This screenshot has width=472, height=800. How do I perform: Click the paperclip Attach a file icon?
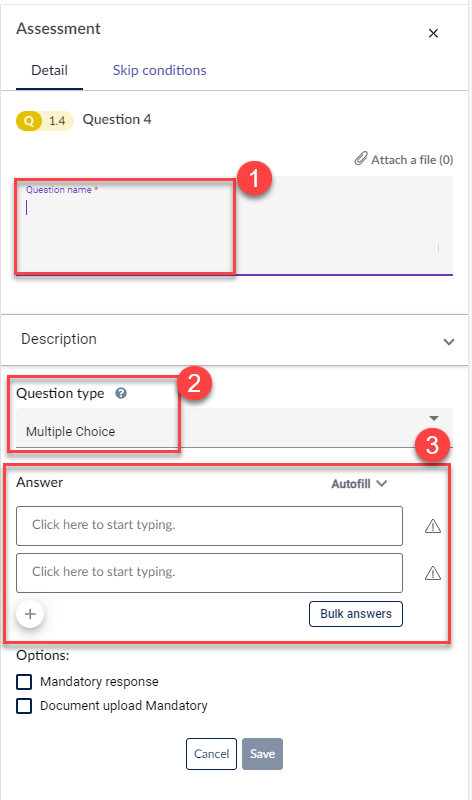[x=361, y=159]
